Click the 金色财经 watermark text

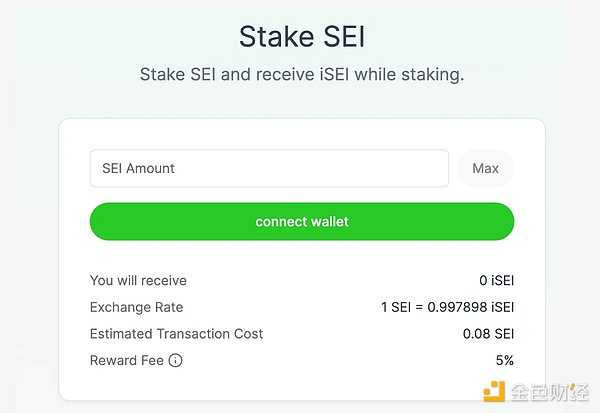coord(551,392)
